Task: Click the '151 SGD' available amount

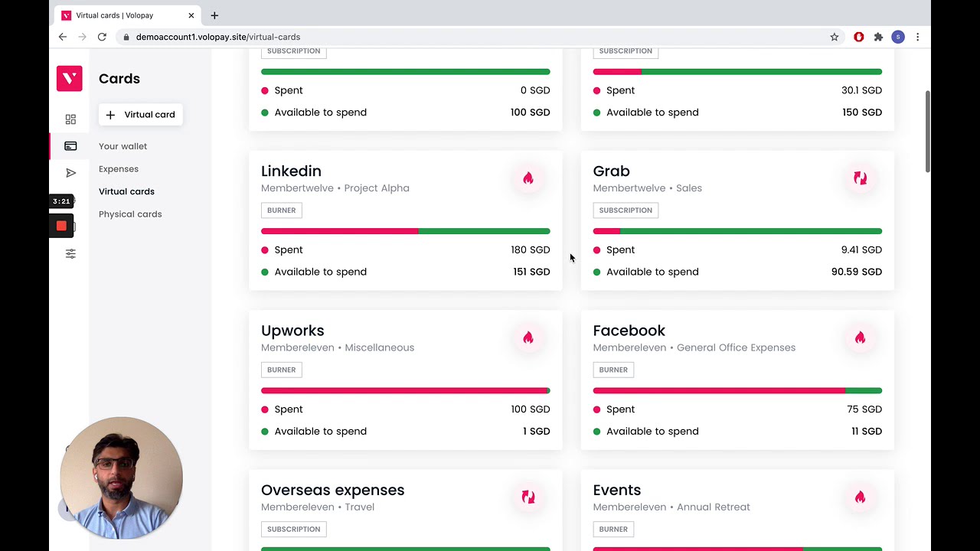Action: click(532, 272)
